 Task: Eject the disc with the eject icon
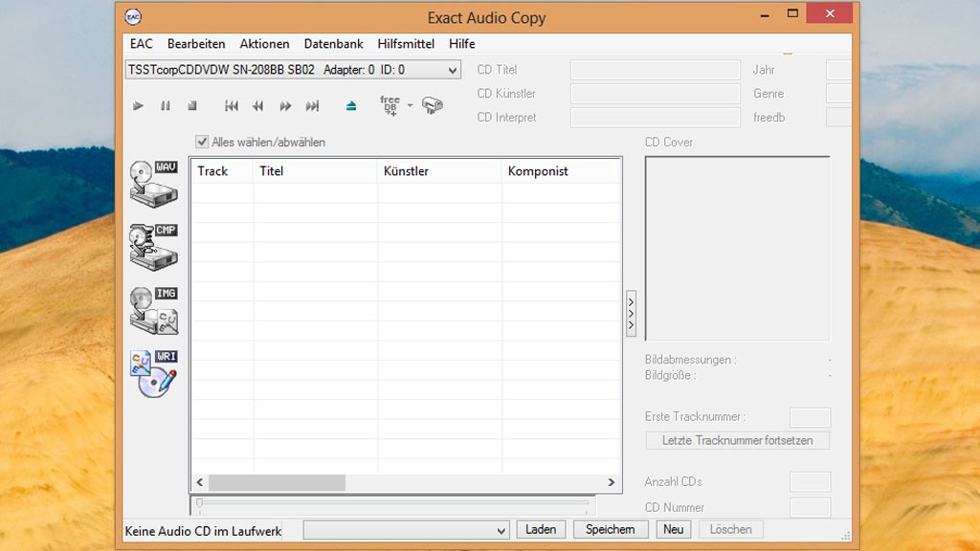click(x=350, y=106)
